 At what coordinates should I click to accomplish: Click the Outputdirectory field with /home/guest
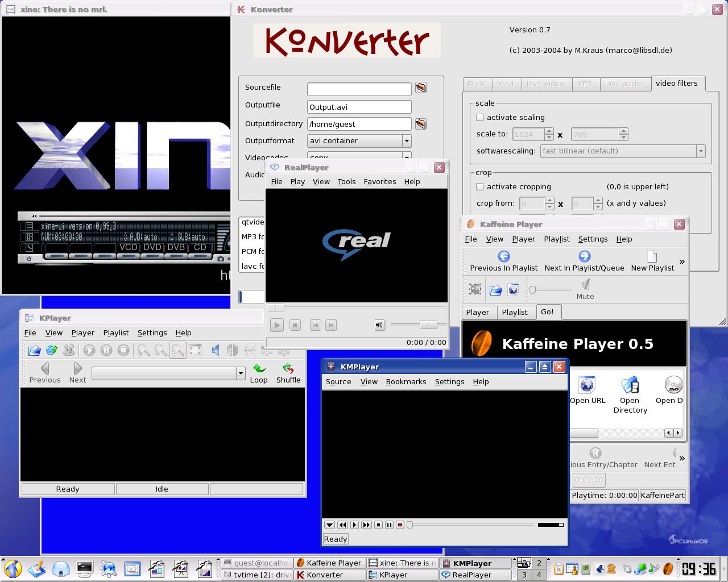coord(359,124)
